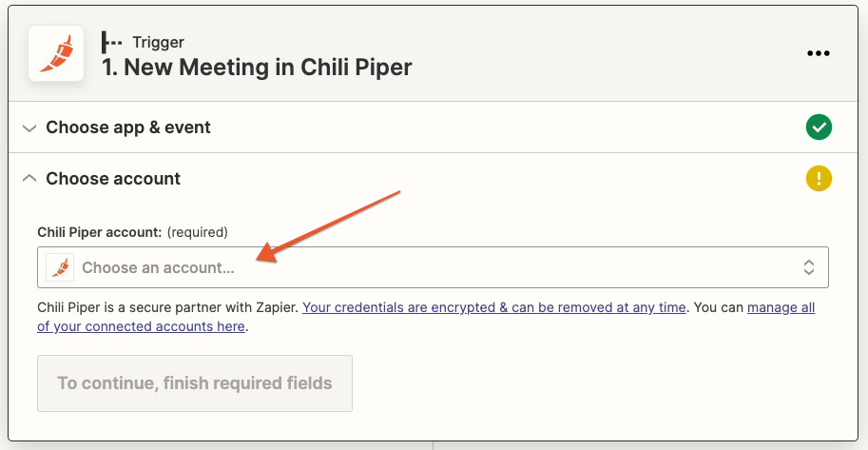Click the "Trigger" label text in the header
868x450 pixels.
click(x=158, y=42)
